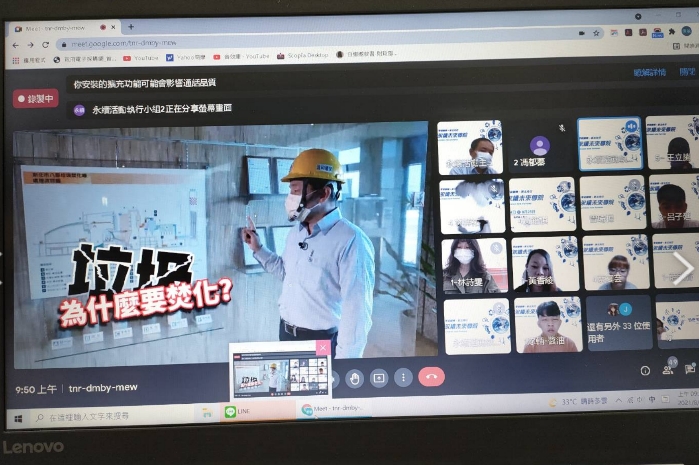This screenshot has height=465, width=699.
Task: Bookmark this page with the star icon
Action: [596, 33]
